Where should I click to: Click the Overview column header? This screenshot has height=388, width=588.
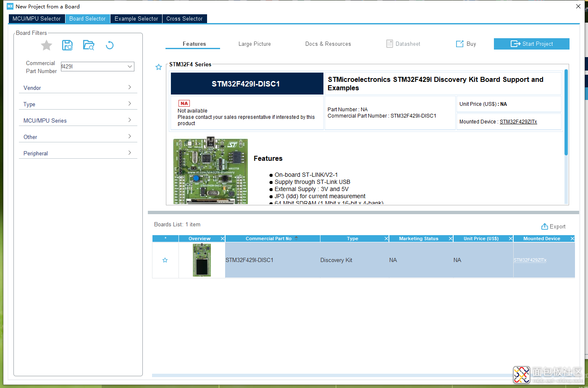(x=199, y=239)
